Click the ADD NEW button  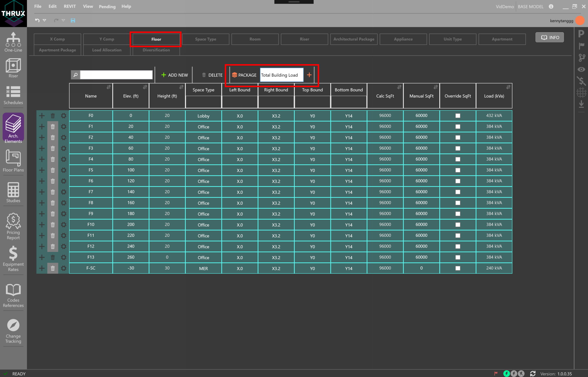[x=175, y=75]
